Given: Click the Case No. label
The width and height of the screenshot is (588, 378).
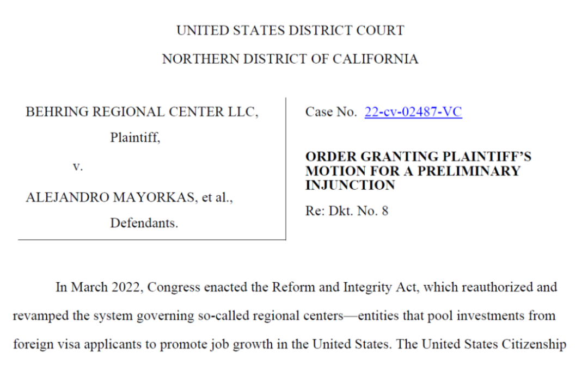Looking at the screenshot, I should click(331, 111).
